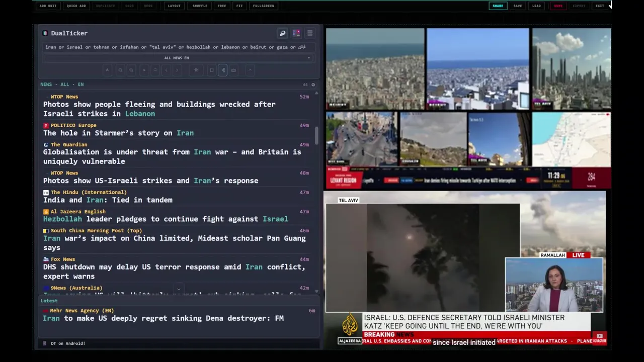644x362 pixels.
Task: Click the TEL AVIV night footage video
Action: tap(423, 258)
